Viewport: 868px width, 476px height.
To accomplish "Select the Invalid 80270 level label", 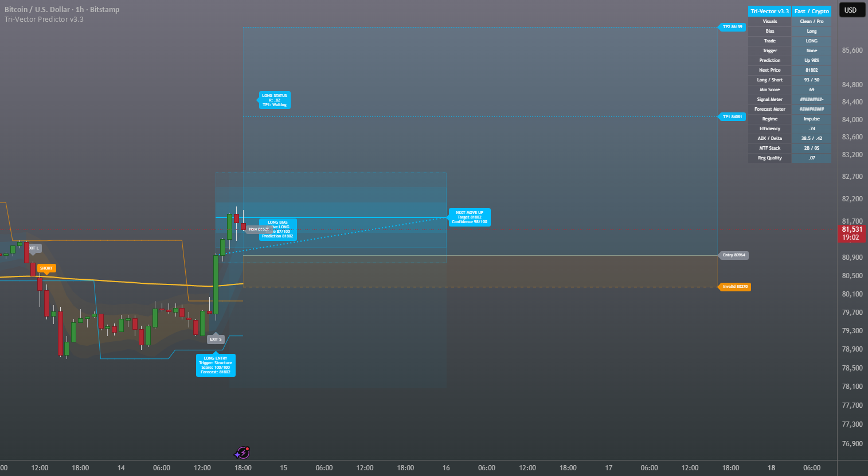I will 734,287.
